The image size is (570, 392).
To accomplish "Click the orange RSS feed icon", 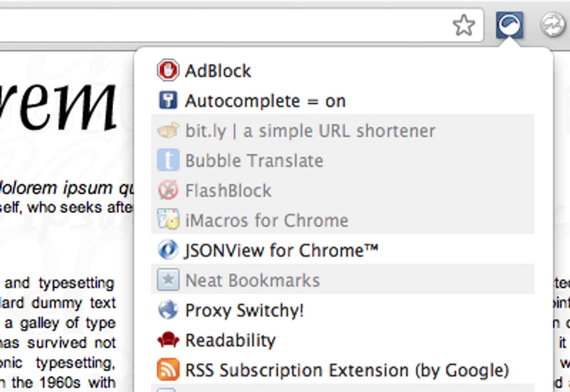I will 168,370.
